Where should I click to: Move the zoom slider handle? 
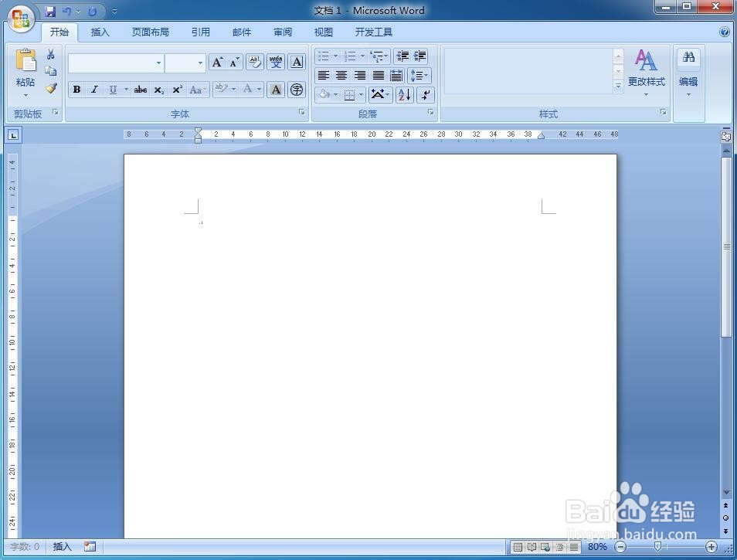(658, 546)
